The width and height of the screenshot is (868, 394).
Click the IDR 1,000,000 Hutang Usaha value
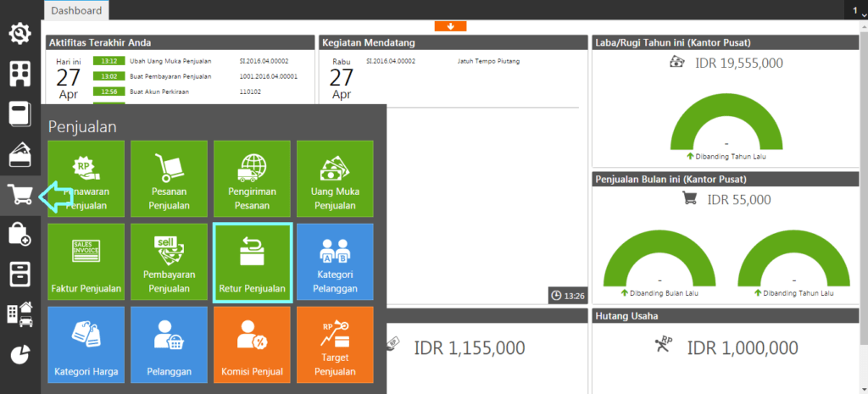pos(743,347)
